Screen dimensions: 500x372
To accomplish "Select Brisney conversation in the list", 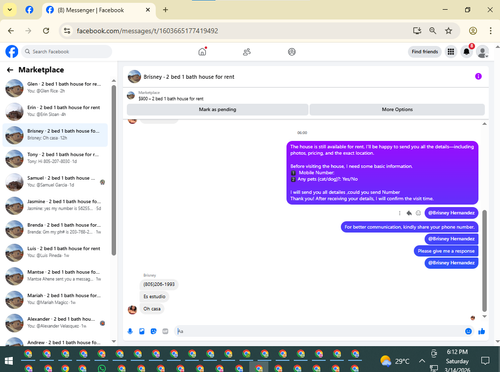I will pos(55,135).
